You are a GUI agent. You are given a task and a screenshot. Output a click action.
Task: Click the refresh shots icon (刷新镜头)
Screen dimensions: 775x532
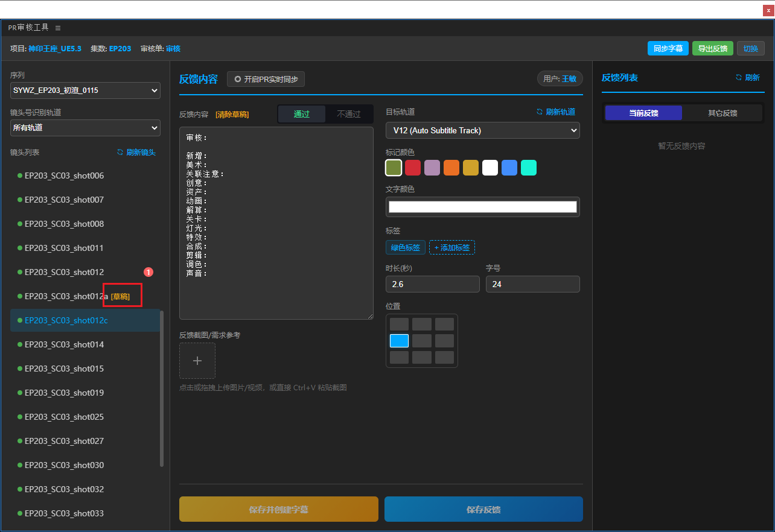click(120, 153)
